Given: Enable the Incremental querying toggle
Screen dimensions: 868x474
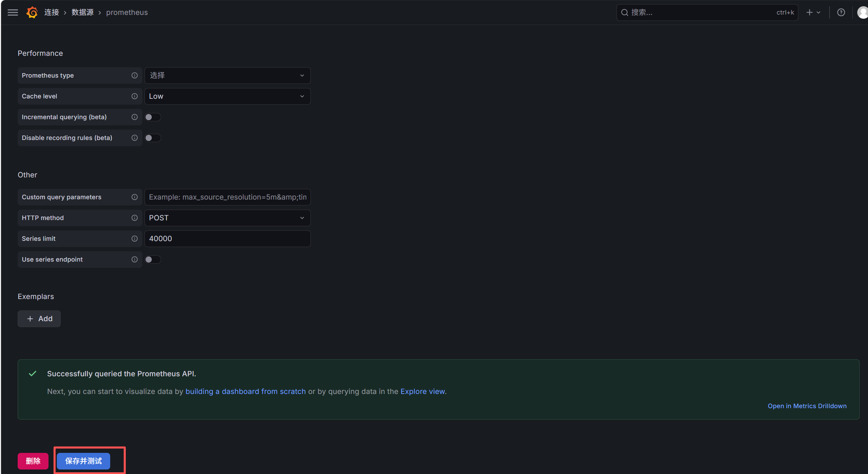Looking at the screenshot, I should [153, 117].
